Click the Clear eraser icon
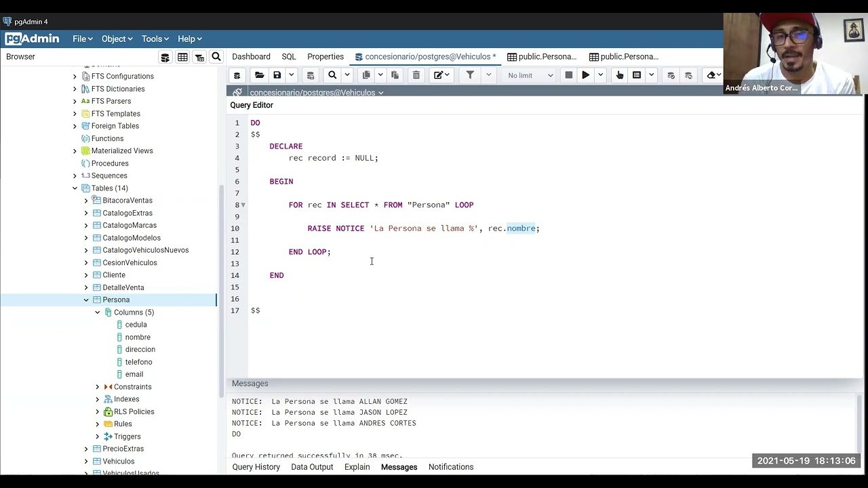 (x=711, y=75)
